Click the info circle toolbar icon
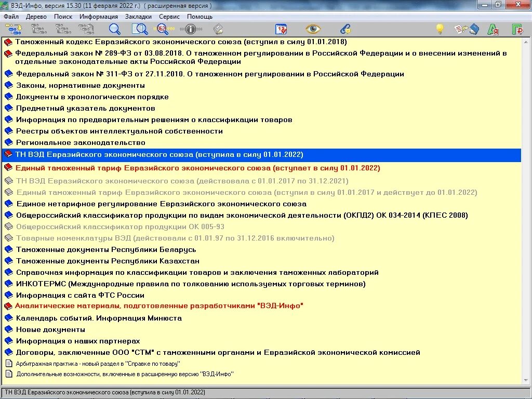532x399 pixels. pos(191,29)
